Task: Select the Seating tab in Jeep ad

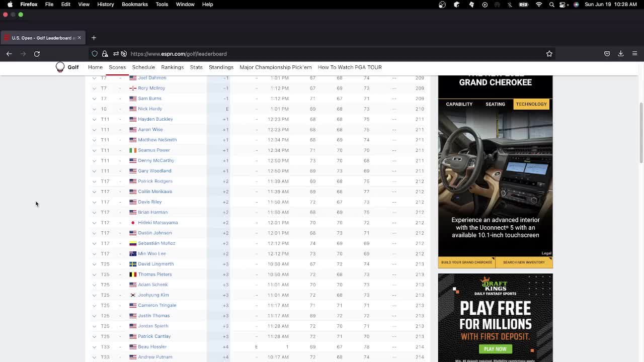Action: (495, 104)
